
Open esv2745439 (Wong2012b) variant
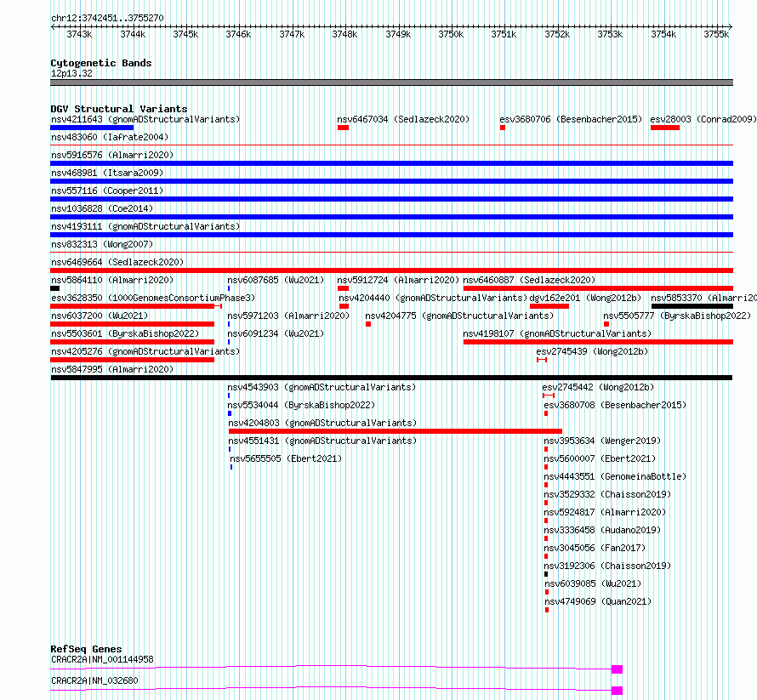coord(592,351)
